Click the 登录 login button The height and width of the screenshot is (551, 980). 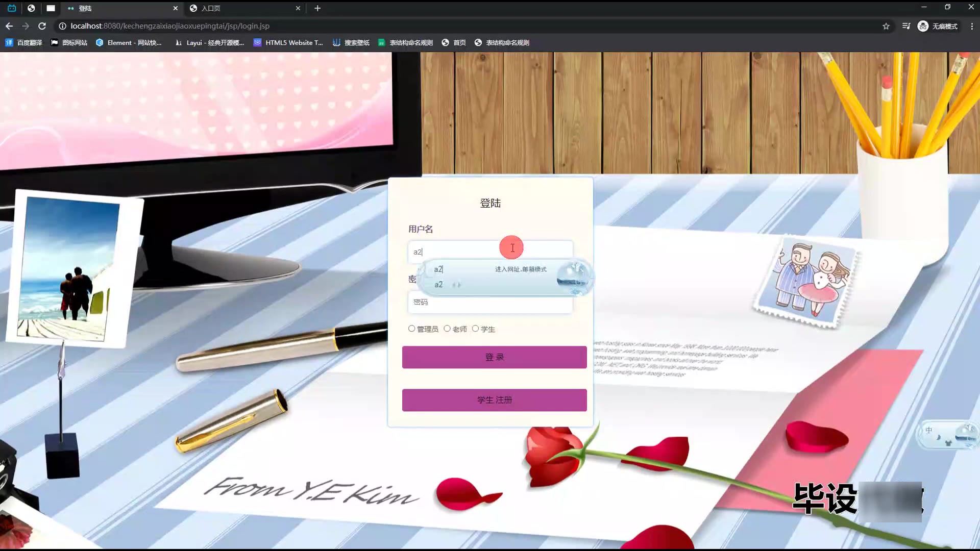pyautogui.click(x=494, y=357)
